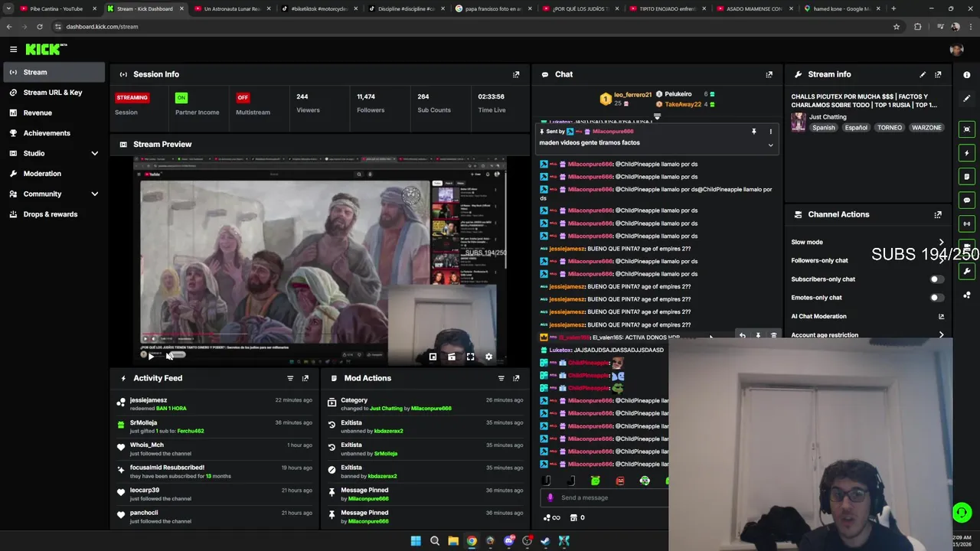Open the hamburger menu beside the Kick logo
This screenshot has width=980, height=551.
pyautogui.click(x=13, y=49)
